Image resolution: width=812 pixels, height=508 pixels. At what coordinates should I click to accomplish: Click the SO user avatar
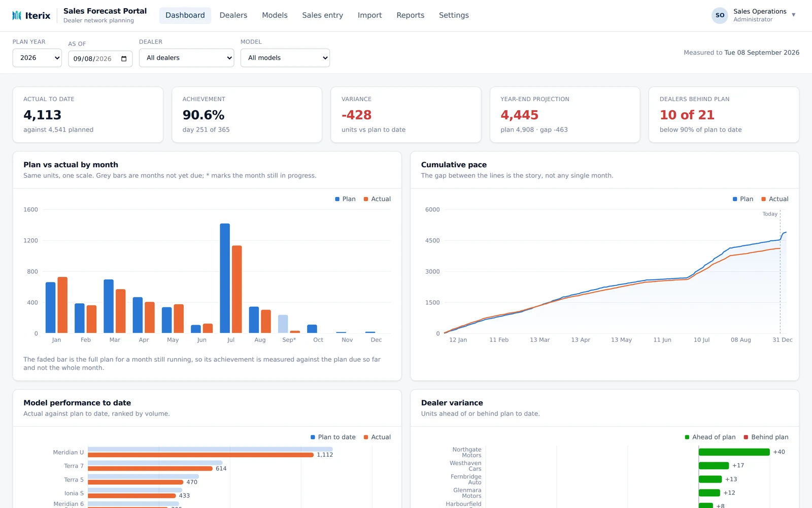[720, 15]
